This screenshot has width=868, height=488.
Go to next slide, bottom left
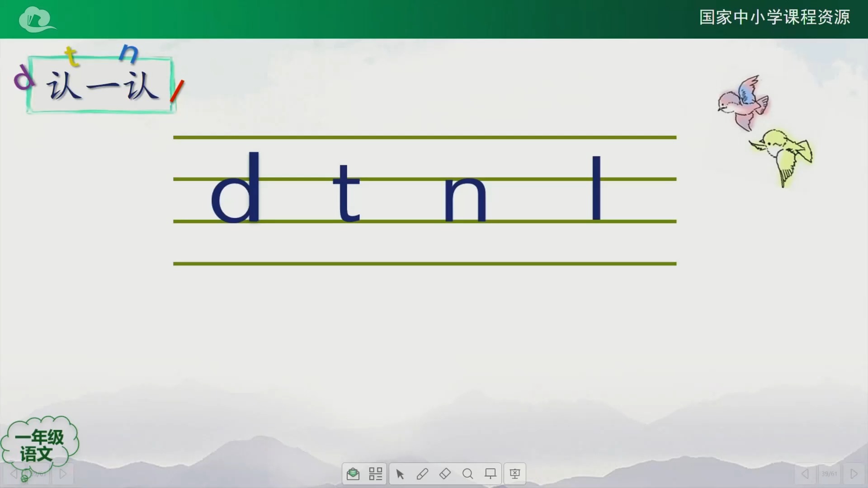[x=63, y=474]
